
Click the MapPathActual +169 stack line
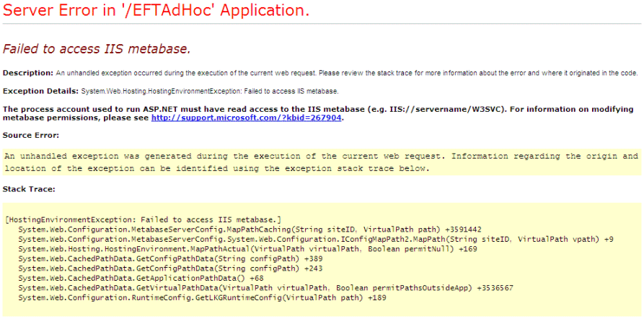tap(247, 249)
